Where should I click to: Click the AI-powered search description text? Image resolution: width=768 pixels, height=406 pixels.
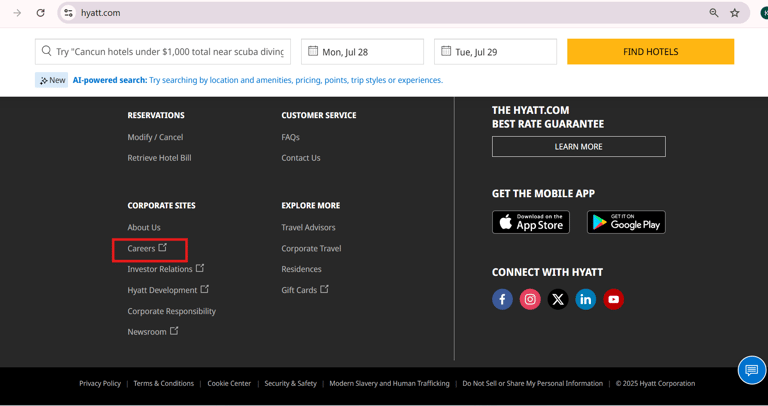(x=258, y=80)
